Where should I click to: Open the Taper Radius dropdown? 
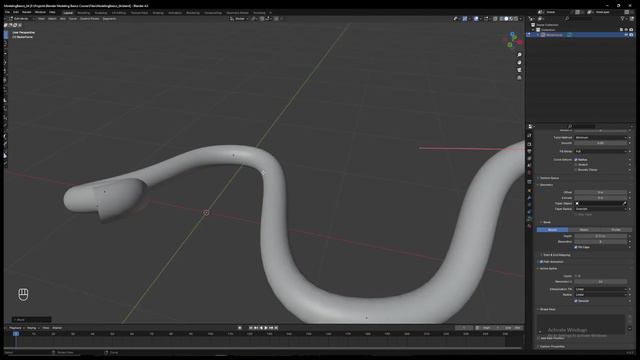tap(600, 209)
